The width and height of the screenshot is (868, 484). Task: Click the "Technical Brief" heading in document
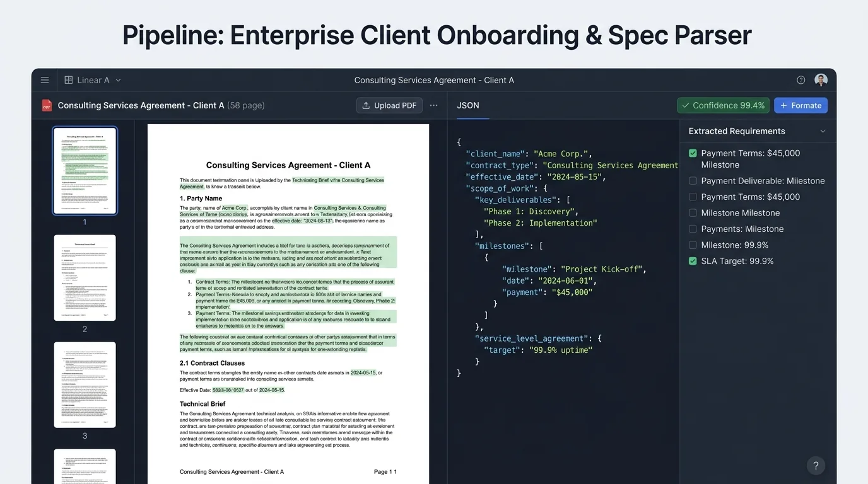(202, 404)
